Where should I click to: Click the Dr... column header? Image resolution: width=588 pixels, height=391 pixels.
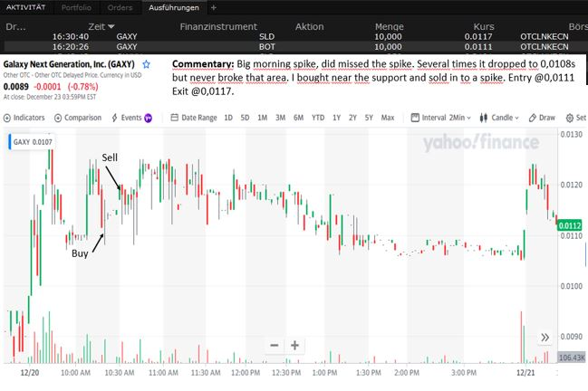(15, 26)
